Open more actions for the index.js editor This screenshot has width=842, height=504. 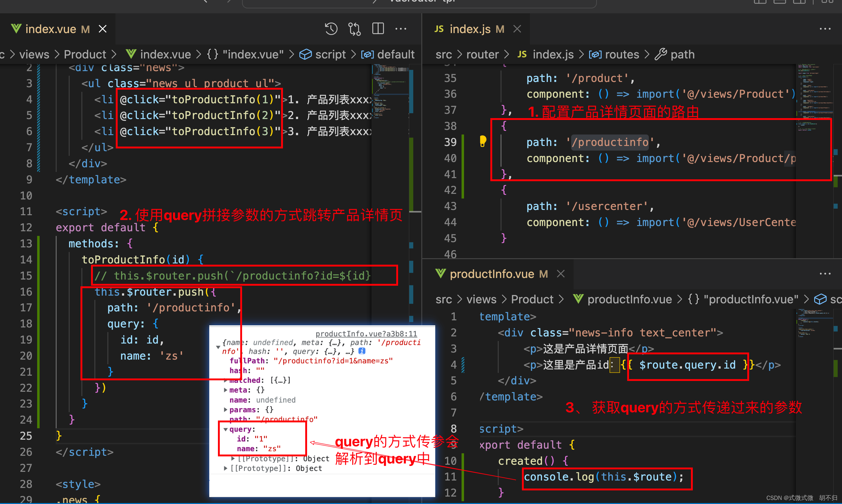click(825, 29)
